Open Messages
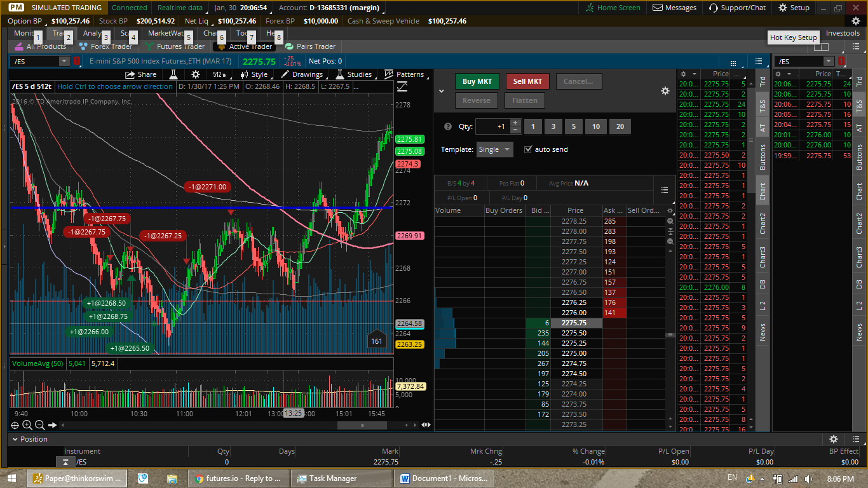Viewport: 868px width, 488px height. tap(675, 8)
